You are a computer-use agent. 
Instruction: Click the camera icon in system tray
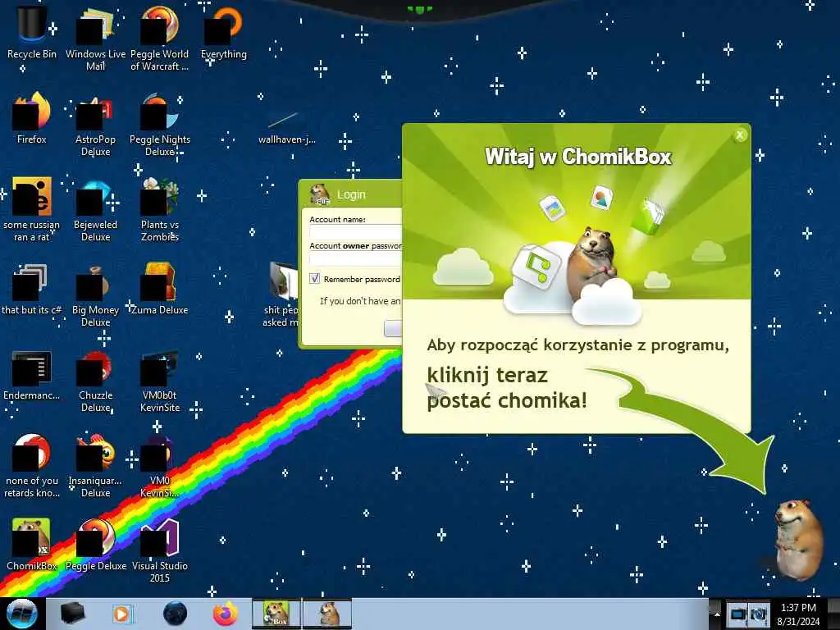click(x=759, y=614)
